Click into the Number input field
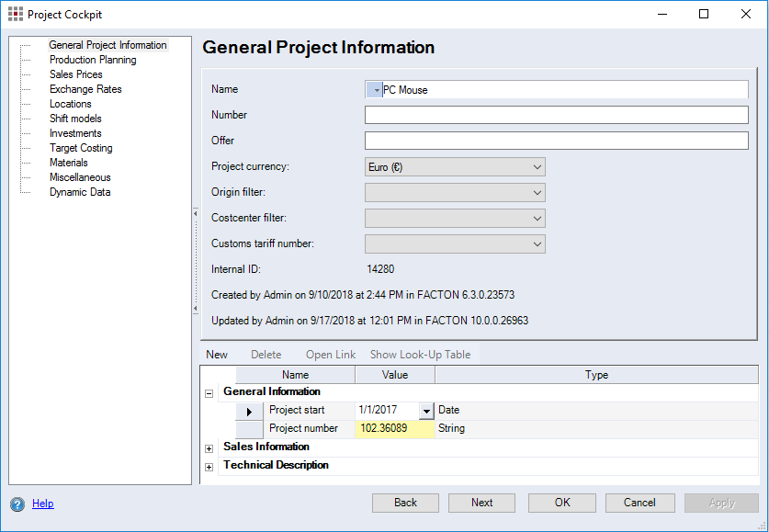This screenshot has width=769, height=532. pos(556,115)
